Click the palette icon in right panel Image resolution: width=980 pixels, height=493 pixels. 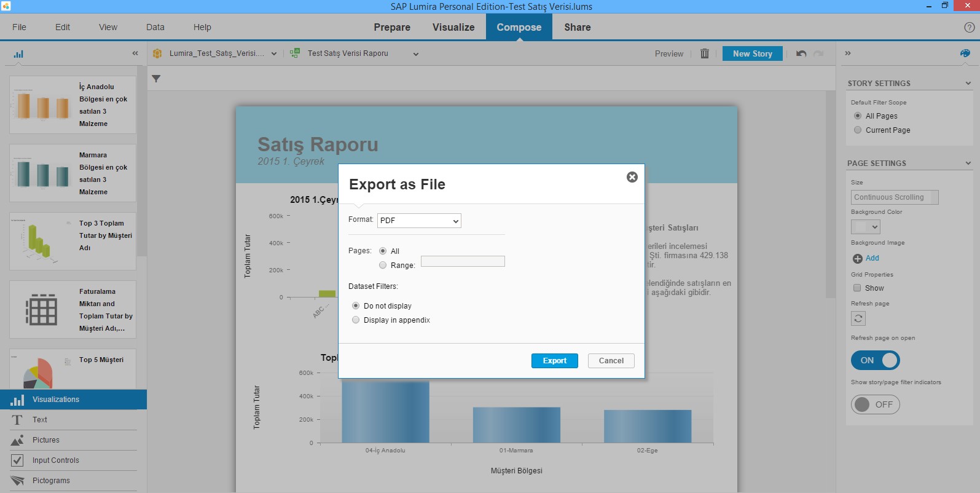coord(965,53)
